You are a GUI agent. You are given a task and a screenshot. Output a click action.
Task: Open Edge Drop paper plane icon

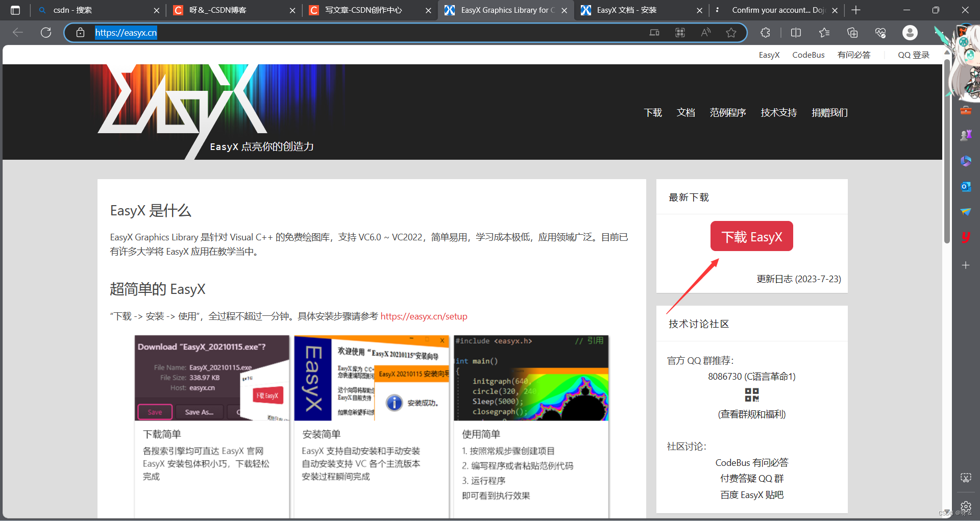coord(966,211)
